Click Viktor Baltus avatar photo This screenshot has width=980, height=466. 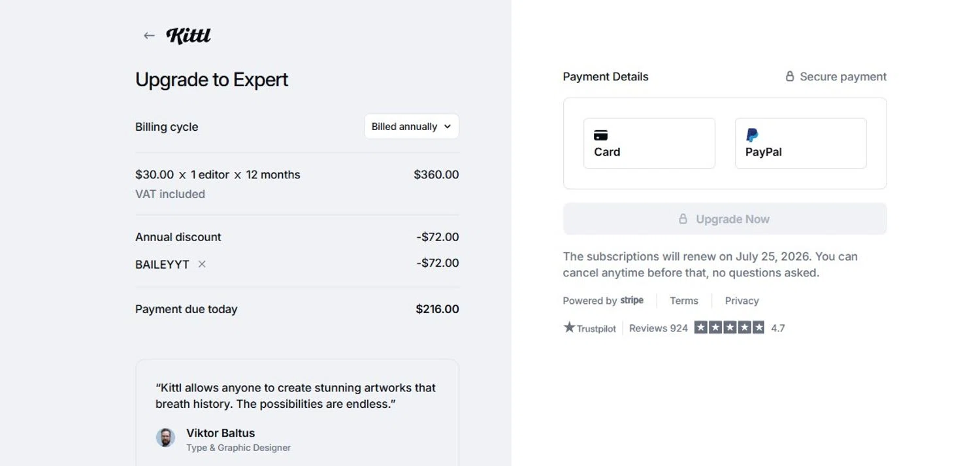click(x=165, y=438)
